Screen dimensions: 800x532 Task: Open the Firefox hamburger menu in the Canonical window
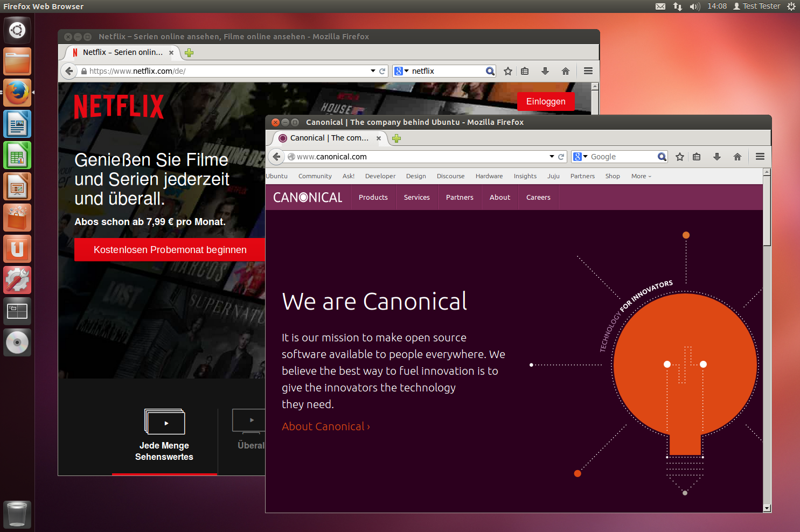(760, 157)
